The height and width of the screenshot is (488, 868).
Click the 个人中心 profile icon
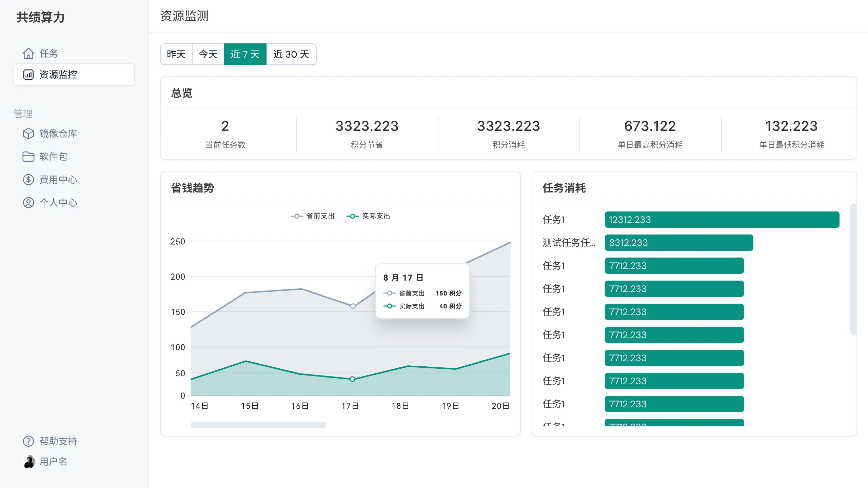28,202
